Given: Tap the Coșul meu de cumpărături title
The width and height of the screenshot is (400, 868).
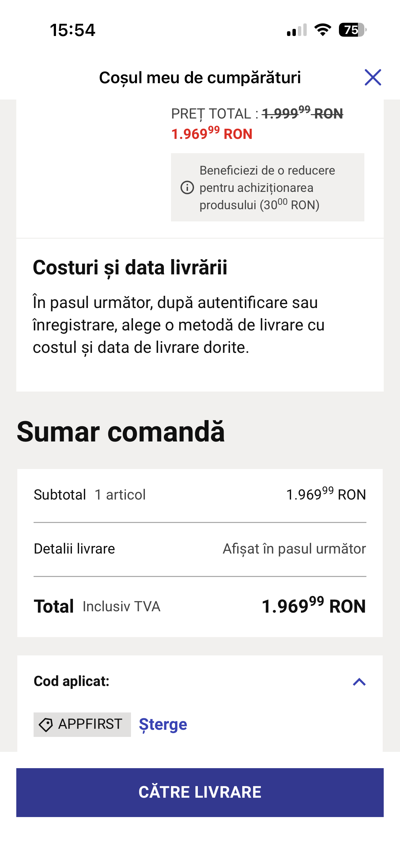Looking at the screenshot, I should (x=200, y=77).
